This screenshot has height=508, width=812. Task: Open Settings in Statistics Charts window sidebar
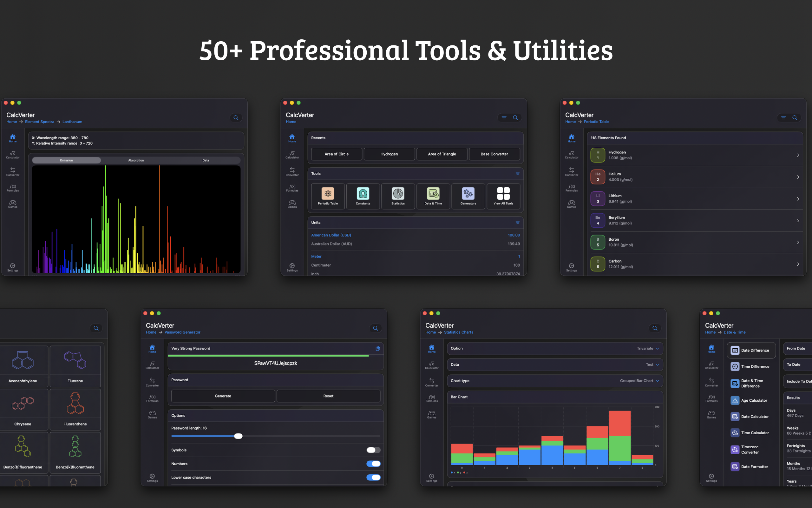coord(432,478)
